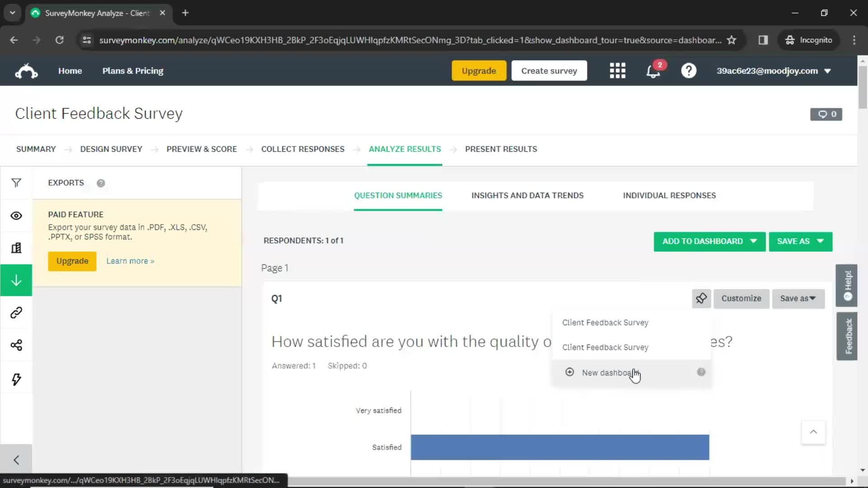
Task: Click the download arrow icon in sidebar
Action: [x=16, y=280]
